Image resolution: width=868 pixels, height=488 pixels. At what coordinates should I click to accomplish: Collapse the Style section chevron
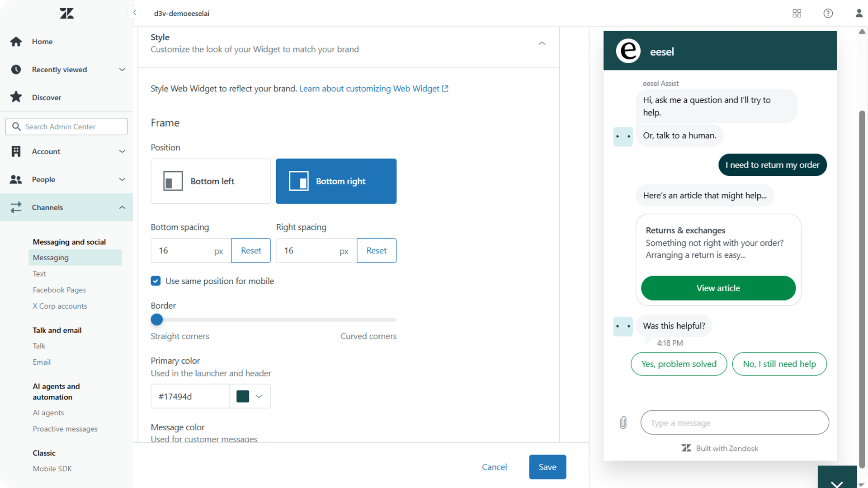(542, 43)
